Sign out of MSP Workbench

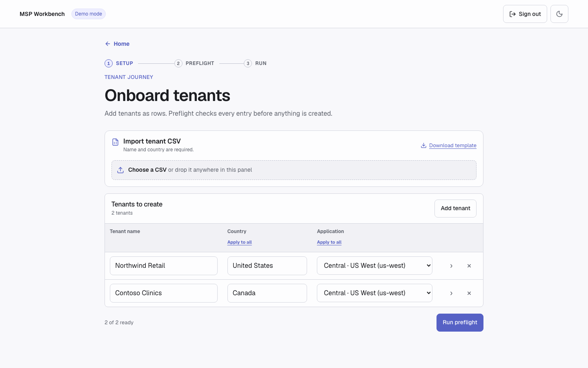525,14
